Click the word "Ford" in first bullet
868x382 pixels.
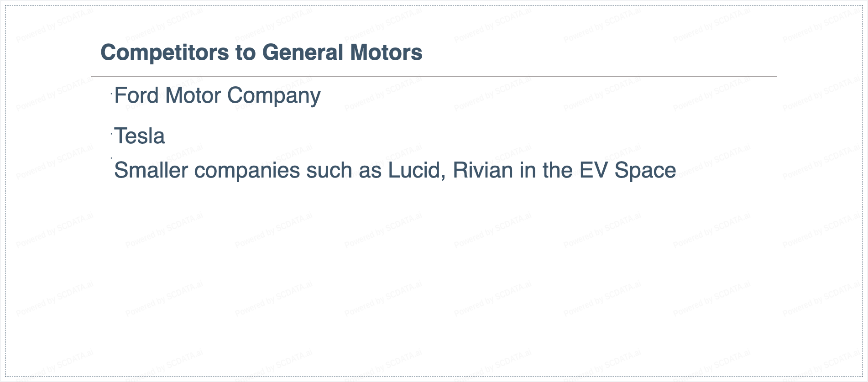pyautogui.click(x=136, y=96)
